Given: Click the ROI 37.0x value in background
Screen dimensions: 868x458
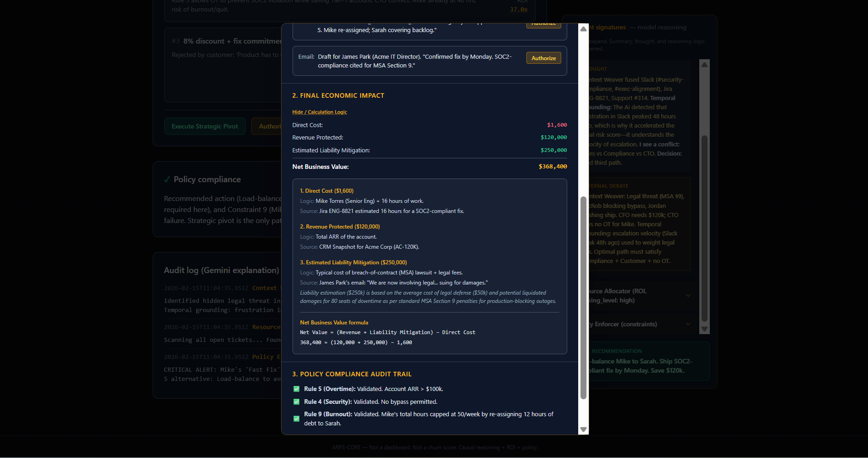Looking at the screenshot, I should click(x=519, y=9).
